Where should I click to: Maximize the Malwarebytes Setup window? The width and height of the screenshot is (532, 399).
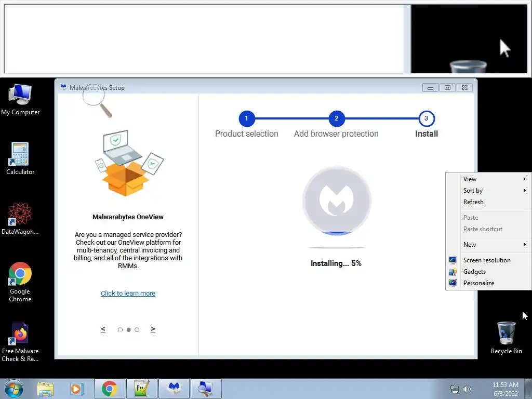click(x=447, y=88)
